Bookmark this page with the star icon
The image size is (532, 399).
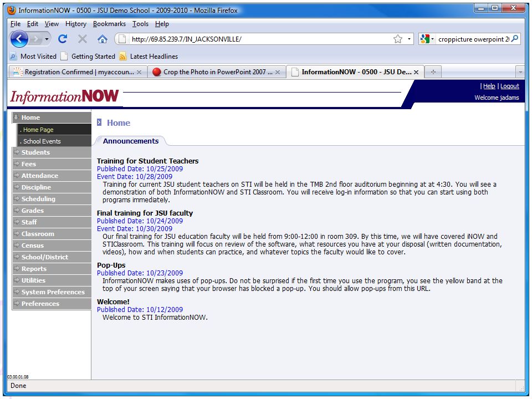pyautogui.click(x=398, y=39)
